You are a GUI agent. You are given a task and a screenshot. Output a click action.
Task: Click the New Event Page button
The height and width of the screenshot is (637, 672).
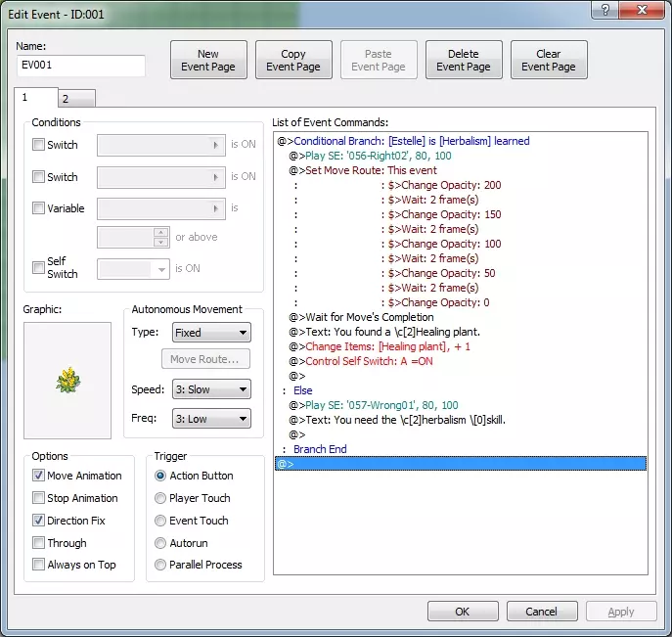pyautogui.click(x=208, y=60)
